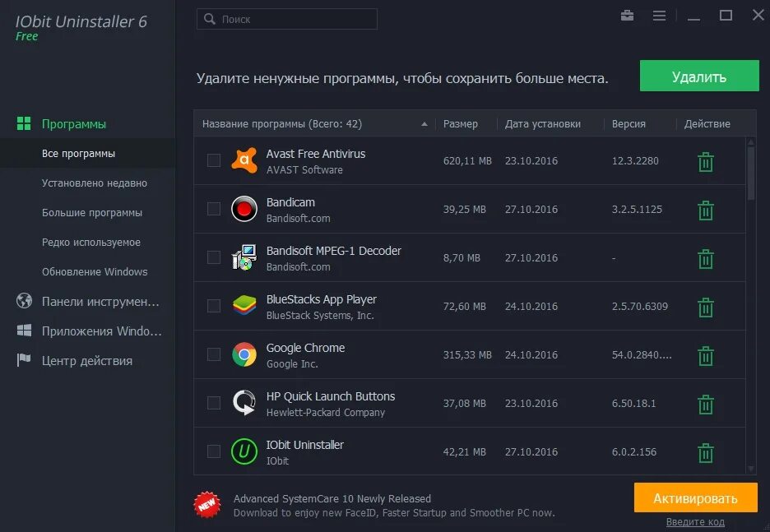The height and width of the screenshot is (532, 770).
Task: Open Приложения Windows section
Action: click(102, 331)
